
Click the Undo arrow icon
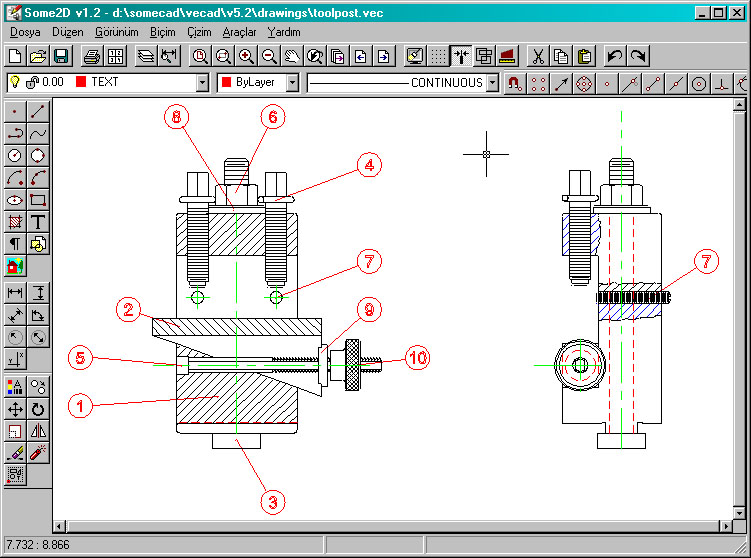point(615,56)
